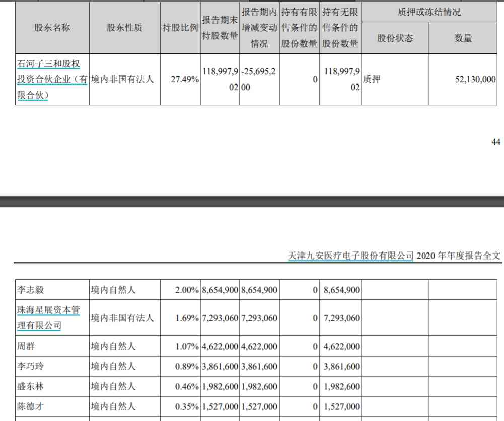Click the 1.07% shareholding value

187,347
